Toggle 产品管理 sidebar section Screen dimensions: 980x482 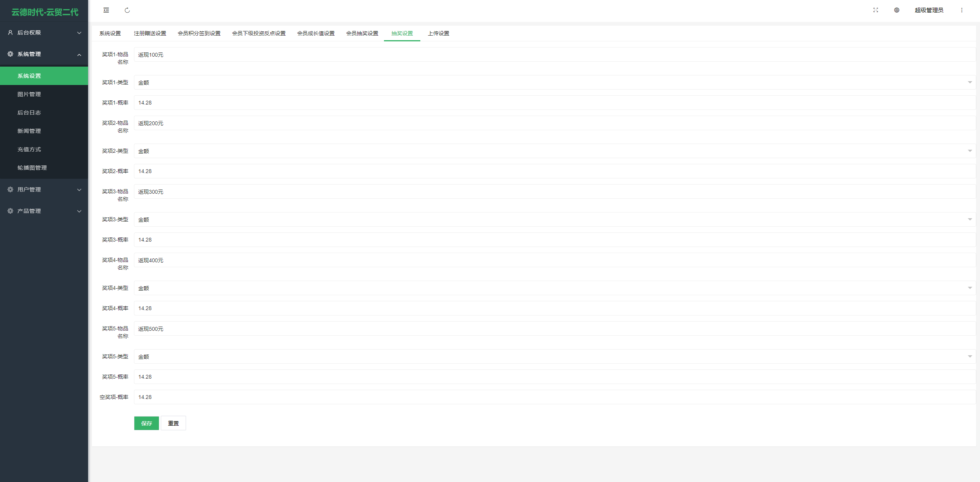pos(44,211)
